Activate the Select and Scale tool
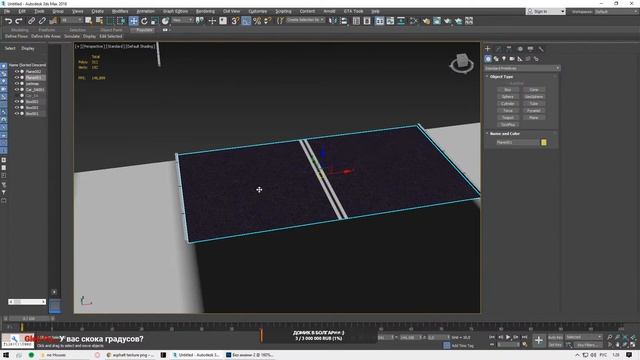The width and height of the screenshot is (640, 360). pos(155,21)
